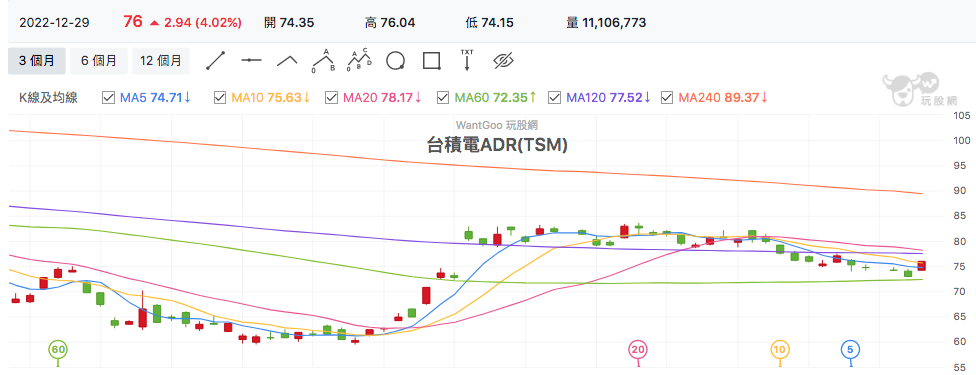Click the change value 2.94 (4.02%)
This screenshot has height=375, width=976.
pos(202,23)
